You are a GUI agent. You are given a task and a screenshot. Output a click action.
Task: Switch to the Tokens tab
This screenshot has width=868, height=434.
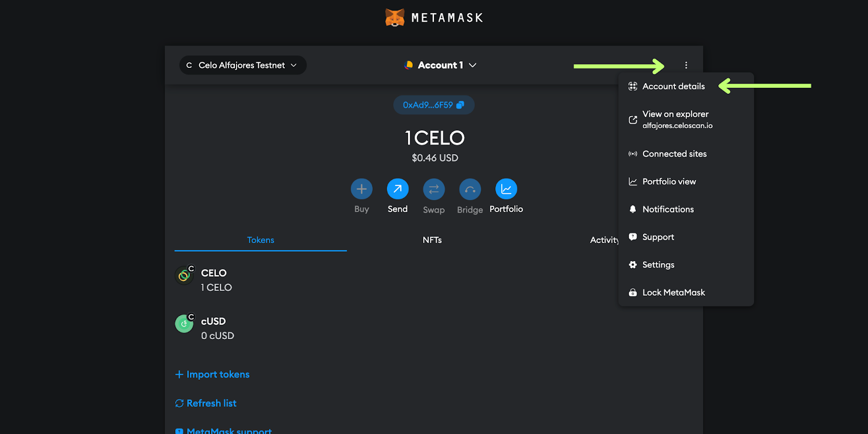260,240
